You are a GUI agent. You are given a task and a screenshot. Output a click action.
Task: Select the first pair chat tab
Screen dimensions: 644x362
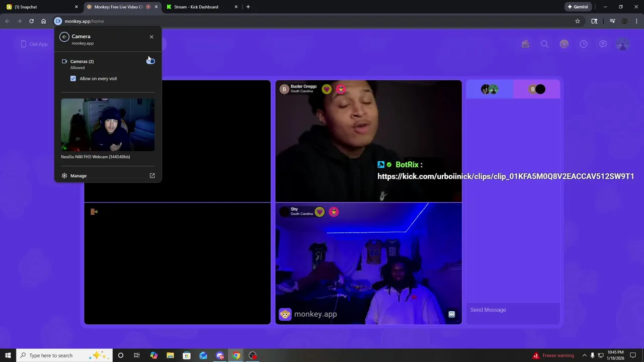tap(490, 89)
